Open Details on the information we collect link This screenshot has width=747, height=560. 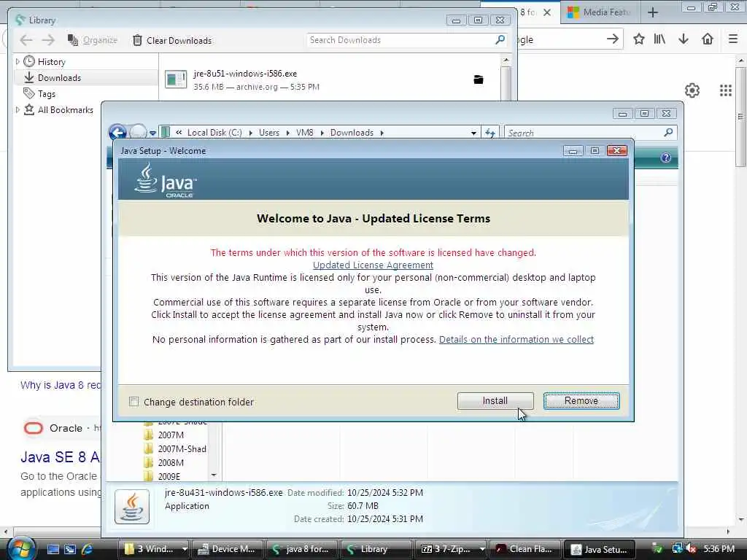[516, 340]
